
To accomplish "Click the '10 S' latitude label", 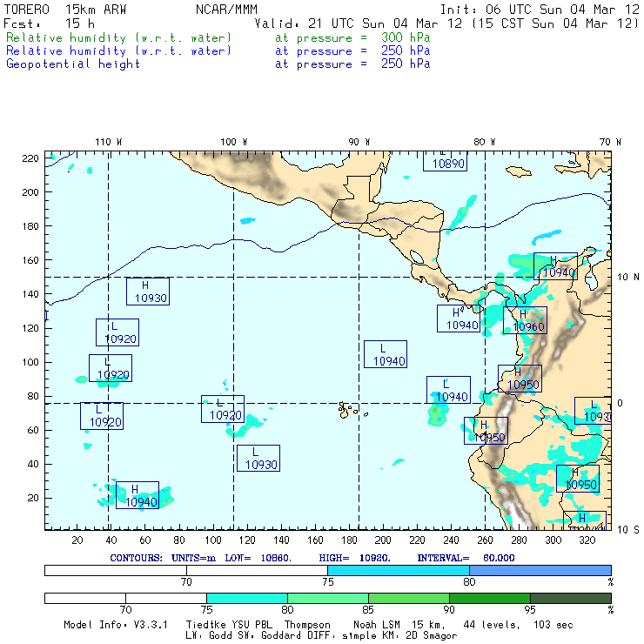I will [628, 530].
